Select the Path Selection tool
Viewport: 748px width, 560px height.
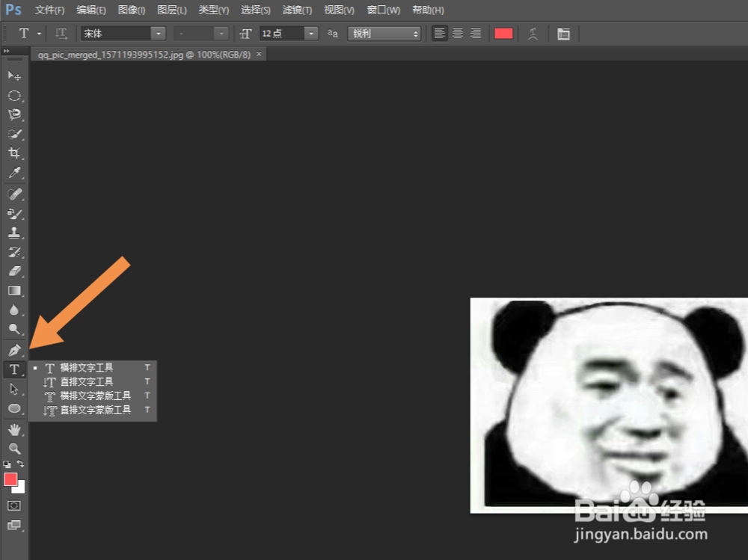[x=14, y=390]
